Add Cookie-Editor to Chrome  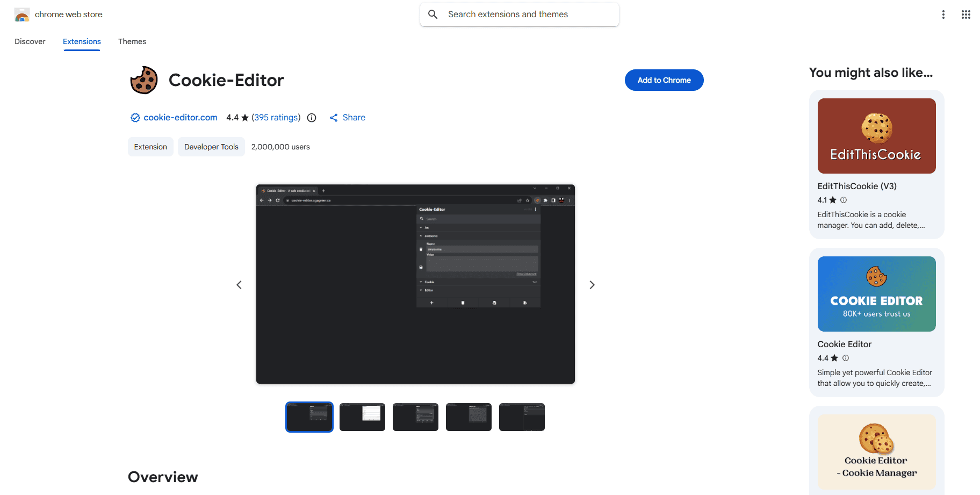(664, 80)
